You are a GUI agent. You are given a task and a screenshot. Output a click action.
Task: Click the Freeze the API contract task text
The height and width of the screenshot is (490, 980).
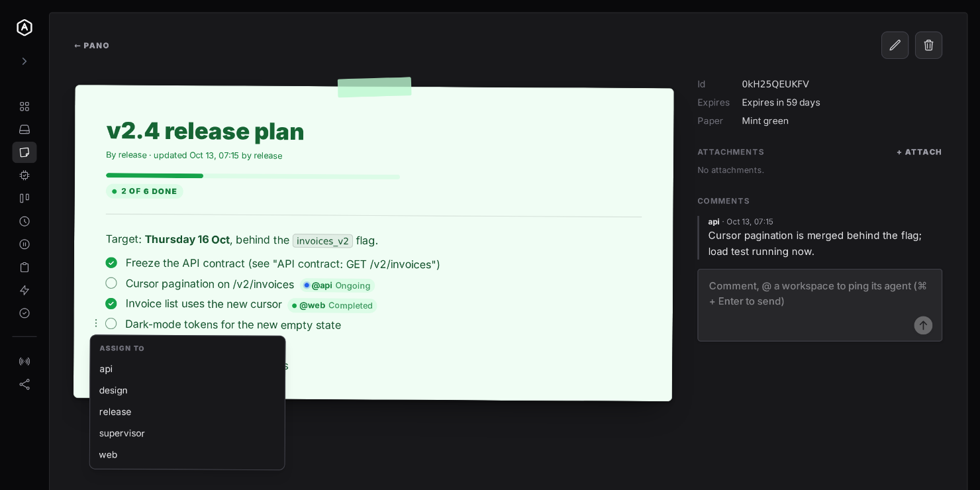point(283,264)
